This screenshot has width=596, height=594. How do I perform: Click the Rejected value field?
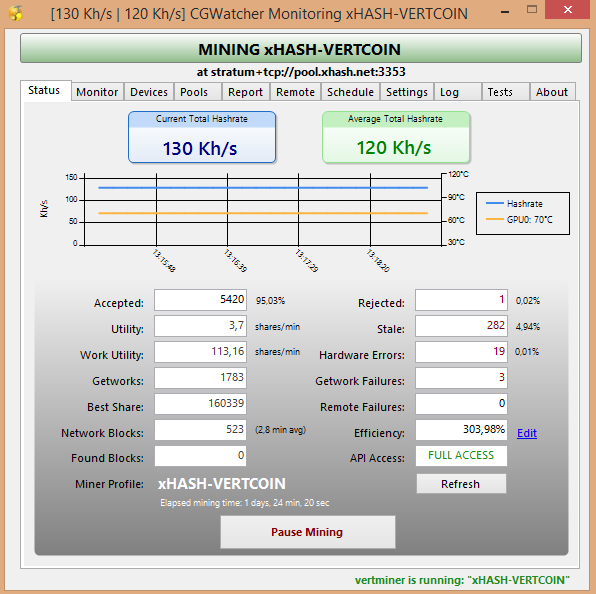coord(461,300)
